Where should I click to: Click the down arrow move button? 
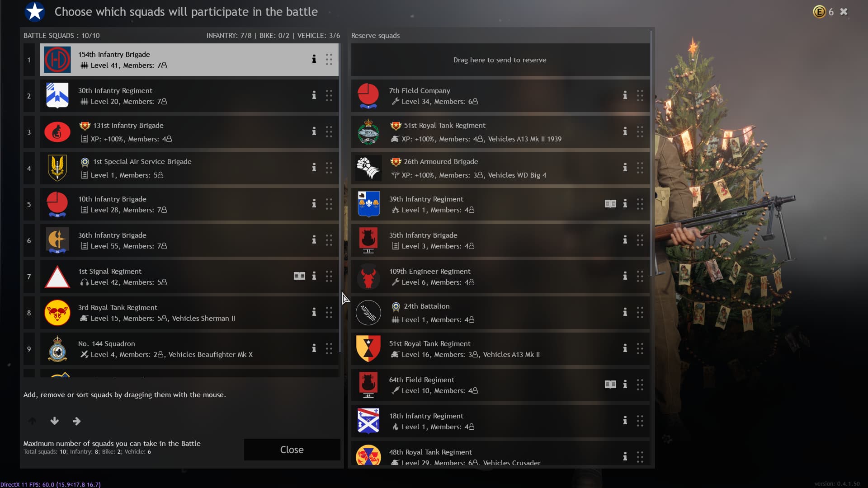(54, 421)
